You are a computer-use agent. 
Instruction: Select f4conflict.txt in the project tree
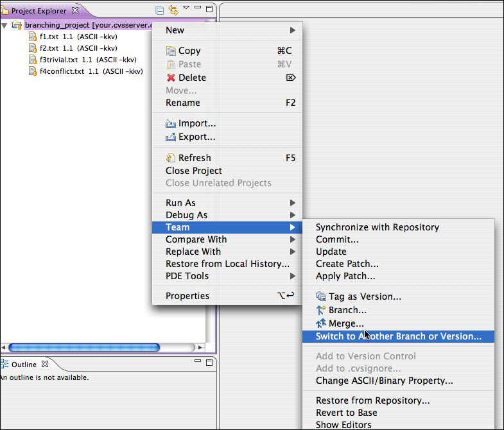point(62,71)
